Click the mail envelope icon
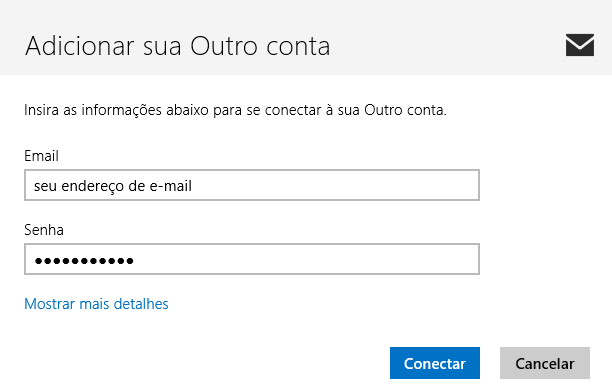The image size is (612, 390). click(x=580, y=45)
